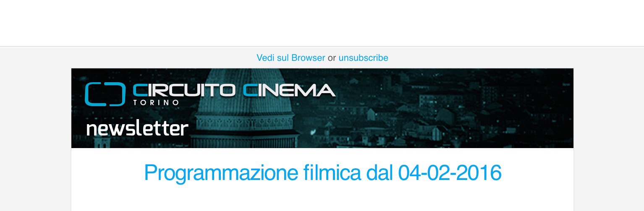The height and width of the screenshot is (211, 644).
Task: Click the word "or" between the links
Action: 332,58
